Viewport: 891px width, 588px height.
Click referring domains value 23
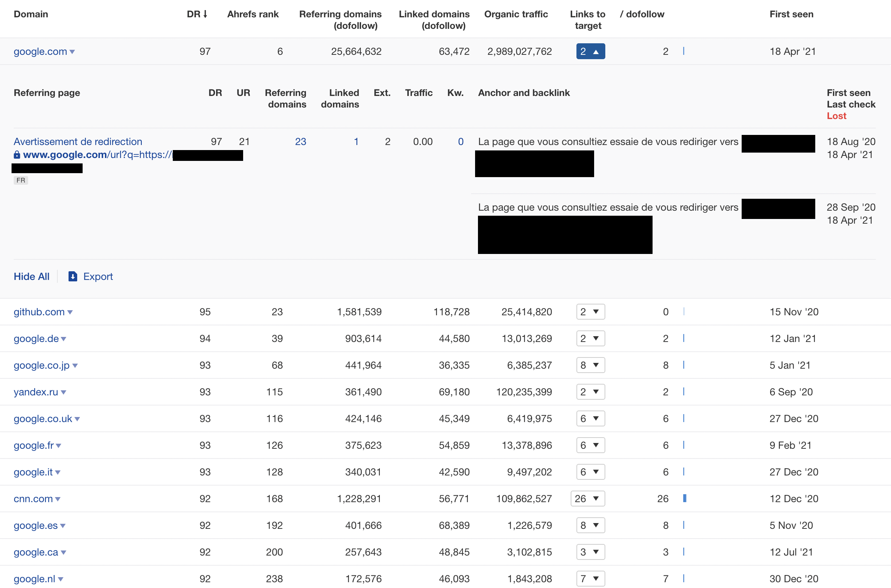pyautogui.click(x=300, y=141)
